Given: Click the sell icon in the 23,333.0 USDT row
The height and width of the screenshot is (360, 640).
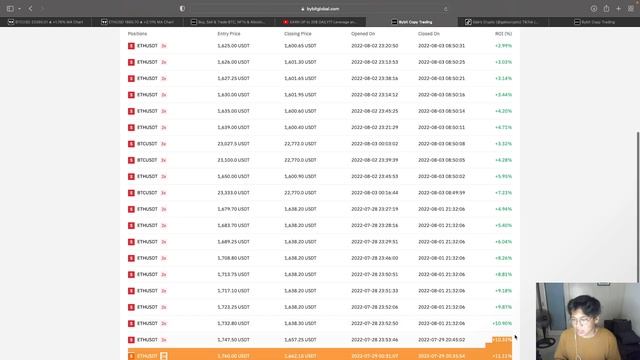Looking at the screenshot, I should pyautogui.click(x=131, y=193).
